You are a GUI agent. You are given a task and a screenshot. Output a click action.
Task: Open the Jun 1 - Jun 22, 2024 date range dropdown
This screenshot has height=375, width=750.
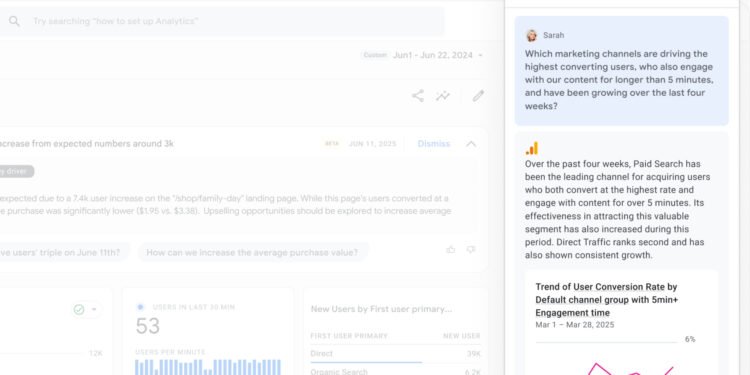(437, 55)
